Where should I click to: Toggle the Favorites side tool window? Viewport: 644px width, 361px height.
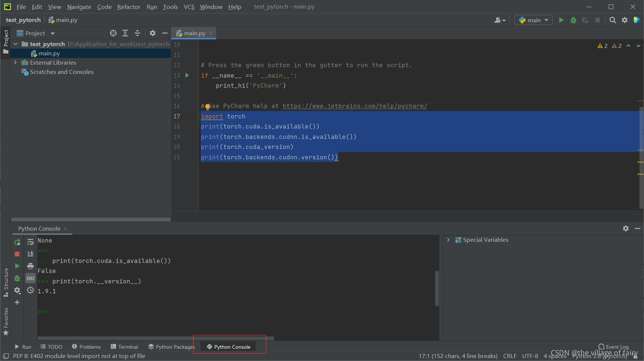[6, 322]
